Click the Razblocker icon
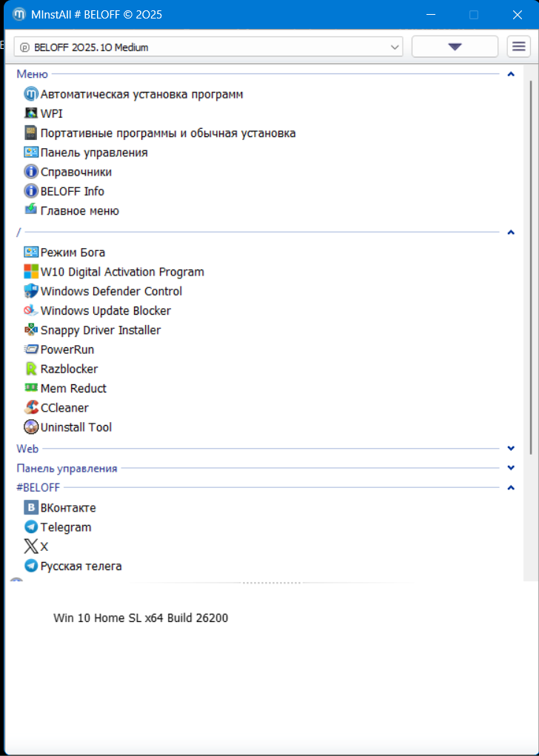539x756 pixels. [x=31, y=369]
